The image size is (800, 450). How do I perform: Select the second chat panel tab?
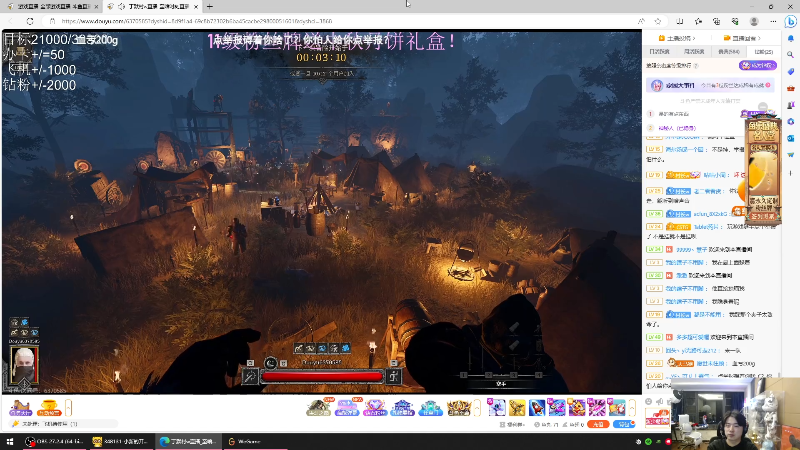(x=694, y=52)
